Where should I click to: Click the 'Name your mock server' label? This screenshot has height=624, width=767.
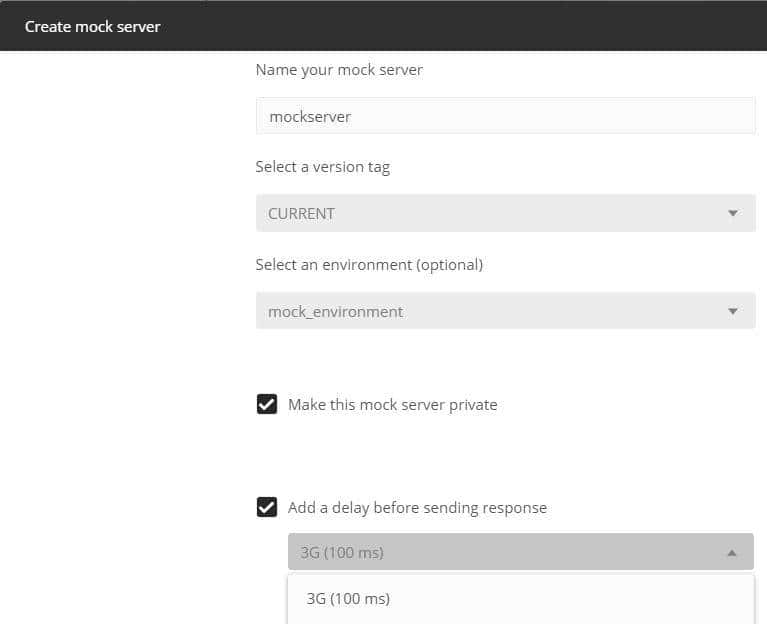point(339,70)
